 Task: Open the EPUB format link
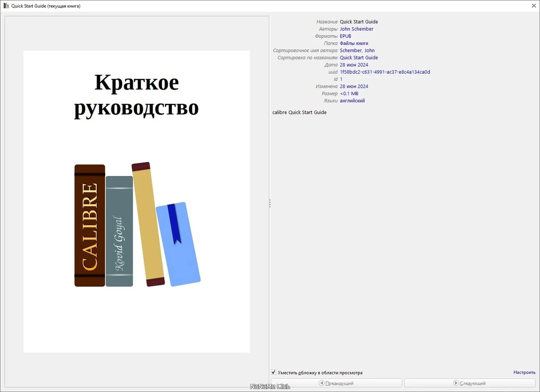(346, 36)
